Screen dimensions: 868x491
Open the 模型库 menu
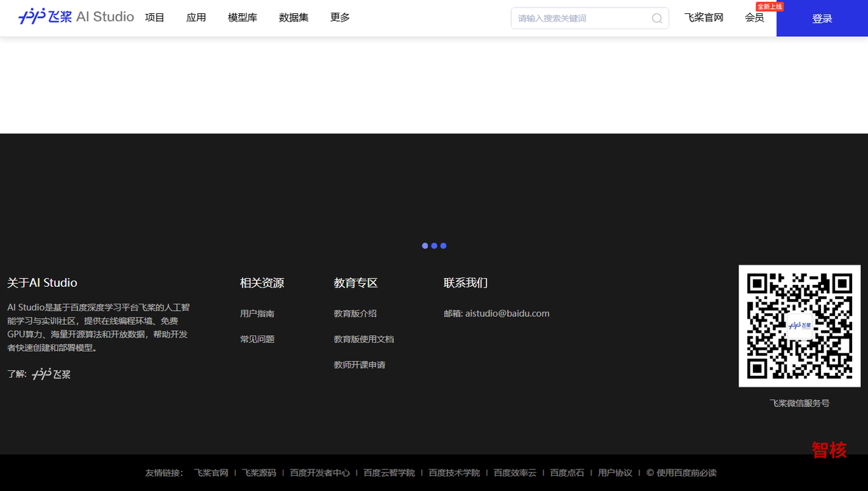click(243, 18)
